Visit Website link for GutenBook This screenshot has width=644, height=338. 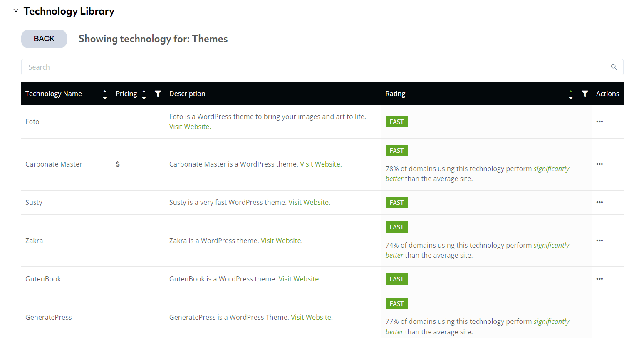(299, 279)
